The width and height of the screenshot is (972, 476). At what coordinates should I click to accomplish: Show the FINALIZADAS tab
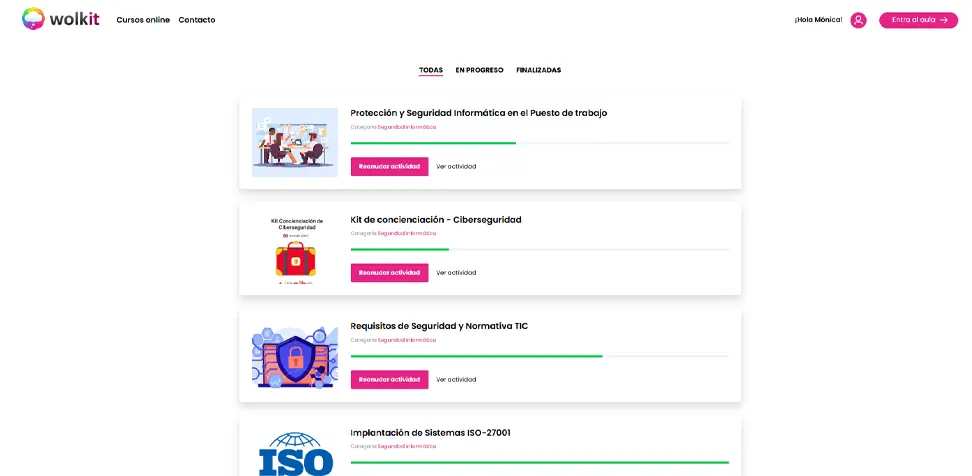pyautogui.click(x=538, y=70)
